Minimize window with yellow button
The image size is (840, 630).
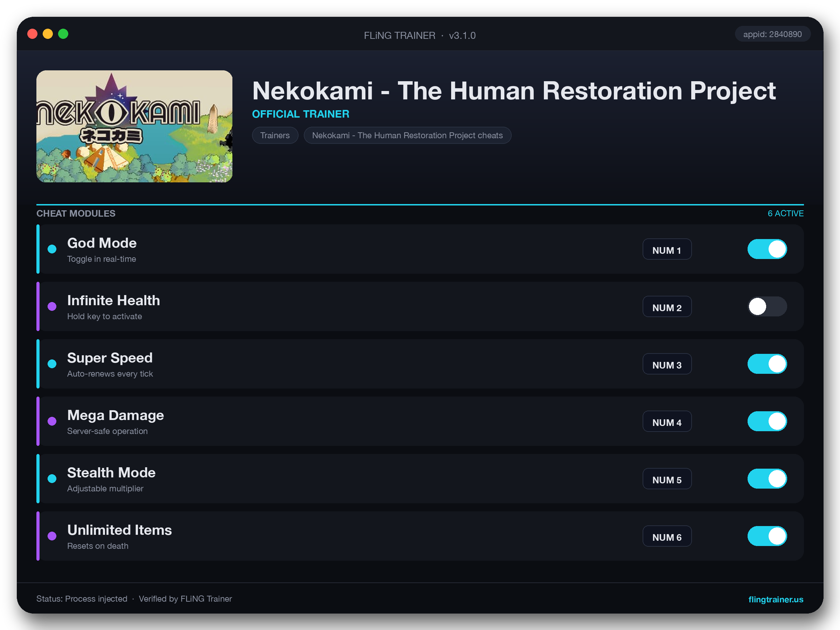(x=48, y=34)
